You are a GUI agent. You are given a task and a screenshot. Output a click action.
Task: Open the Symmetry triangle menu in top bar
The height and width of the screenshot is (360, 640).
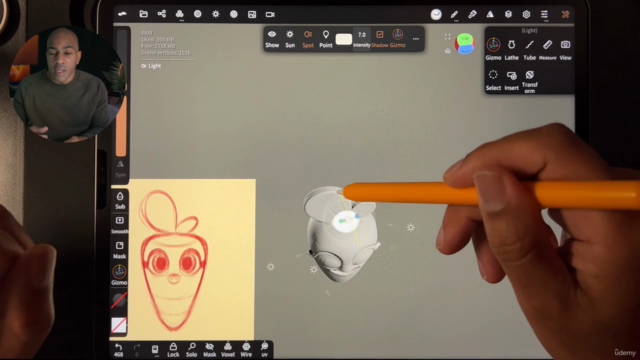490,14
